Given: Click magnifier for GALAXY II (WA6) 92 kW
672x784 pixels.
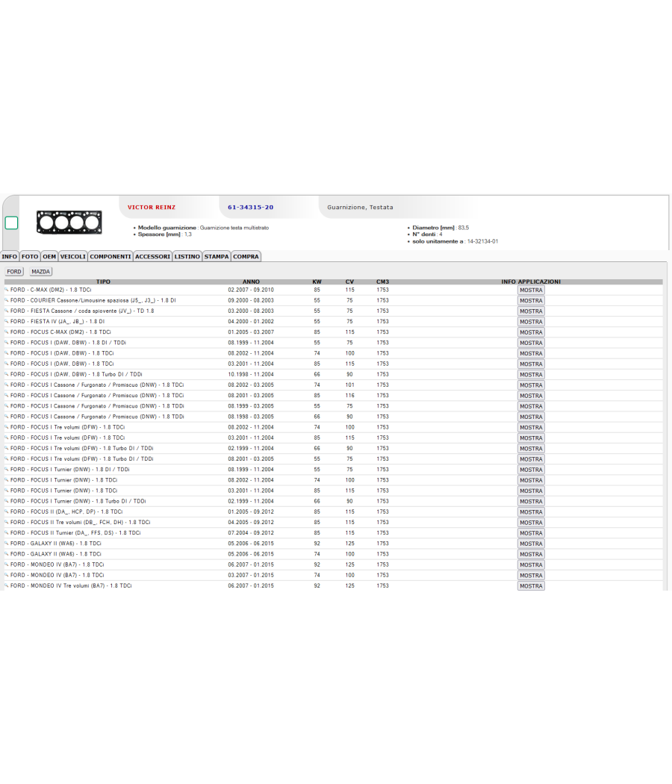Looking at the screenshot, I should [7, 543].
